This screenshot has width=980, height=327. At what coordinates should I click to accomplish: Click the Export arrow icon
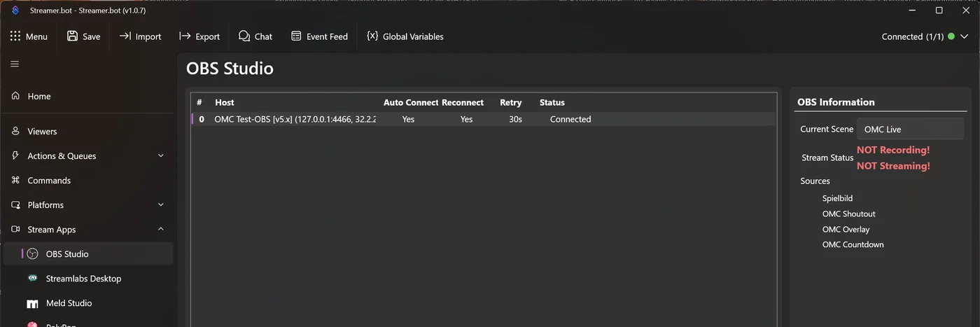point(185,36)
